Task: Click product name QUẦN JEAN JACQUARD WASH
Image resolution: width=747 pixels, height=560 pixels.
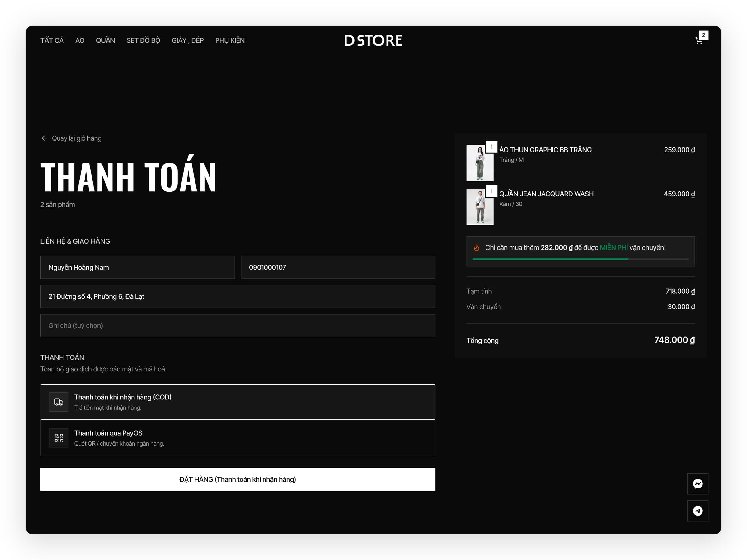Action: (x=546, y=194)
